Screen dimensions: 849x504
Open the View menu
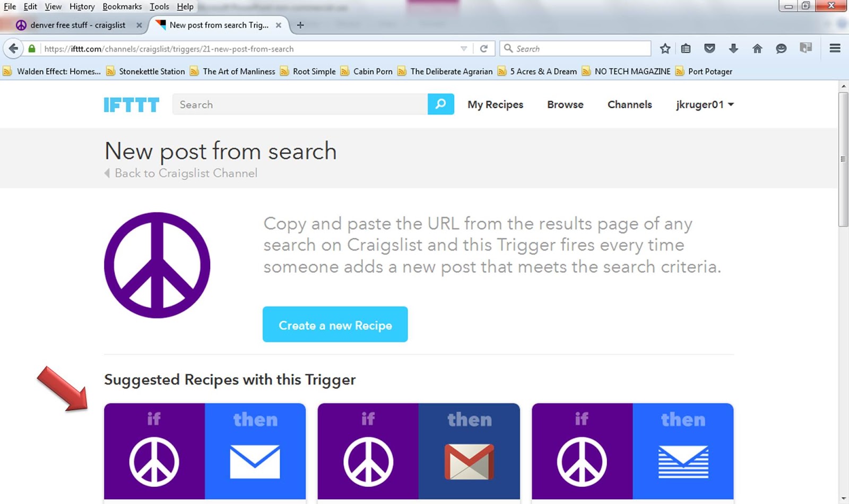(x=53, y=6)
